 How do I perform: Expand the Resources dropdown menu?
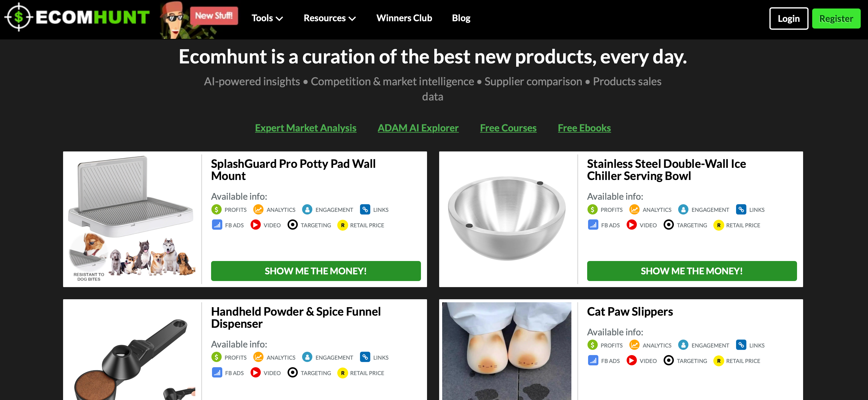click(x=329, y=18)
